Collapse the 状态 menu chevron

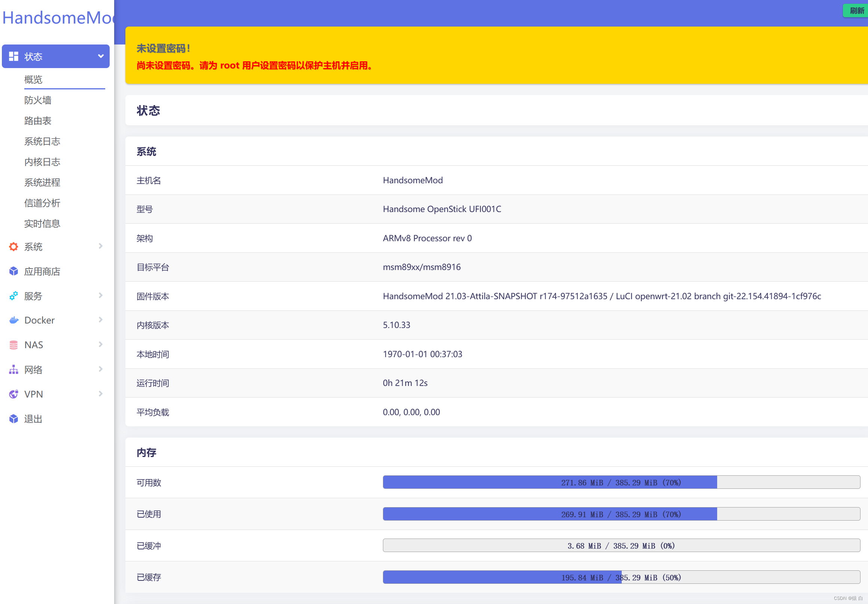point(101,56)
